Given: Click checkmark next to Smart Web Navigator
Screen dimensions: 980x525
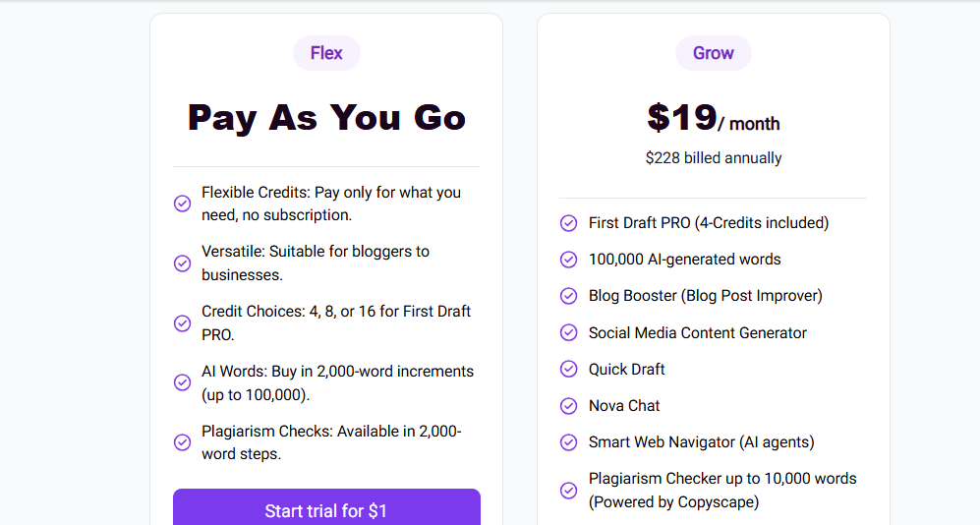Looking at the screenshot, I should pos(568,442).
